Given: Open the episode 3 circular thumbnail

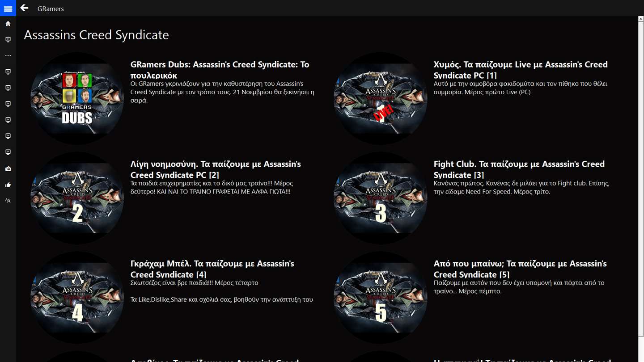Looking at the screenshot, I should pos(380,198).
